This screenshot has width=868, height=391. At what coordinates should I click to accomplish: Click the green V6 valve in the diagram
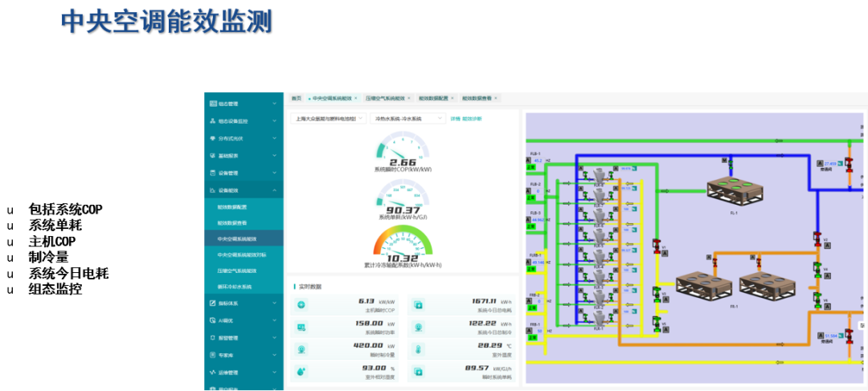pos(817,299)
